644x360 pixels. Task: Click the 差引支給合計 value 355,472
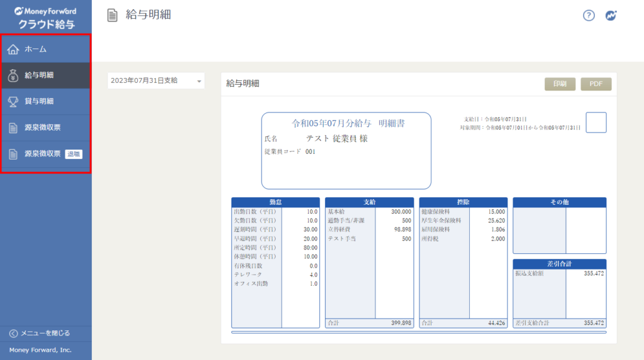594,323
